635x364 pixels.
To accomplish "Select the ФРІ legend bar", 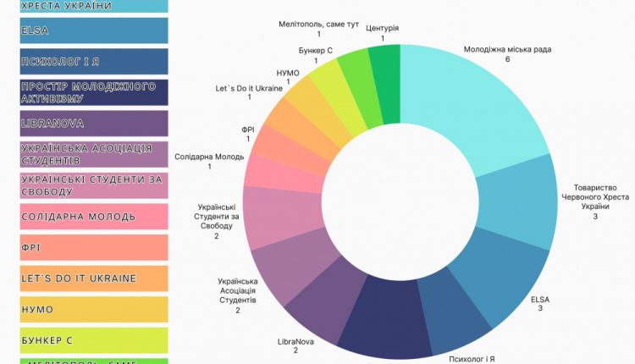I will point(94,247).
